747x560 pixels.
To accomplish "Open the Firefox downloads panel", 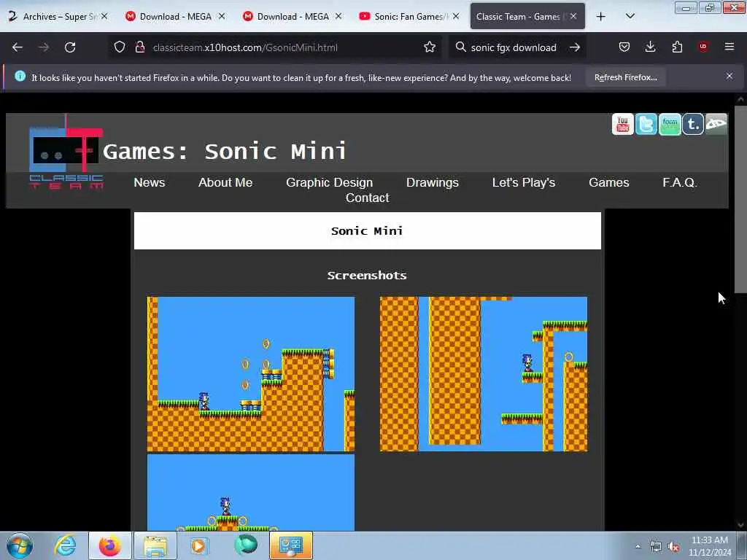I will (x=650, y=47).
